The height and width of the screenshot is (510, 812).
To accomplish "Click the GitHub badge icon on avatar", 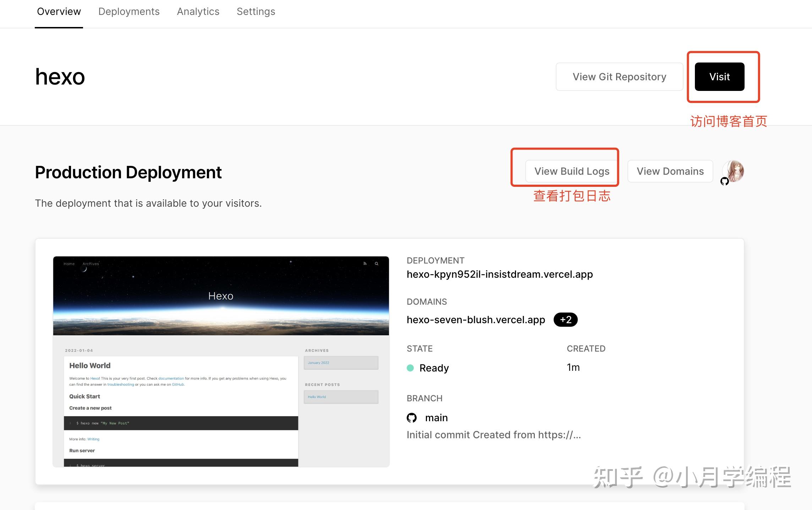I will pos(724,181).
